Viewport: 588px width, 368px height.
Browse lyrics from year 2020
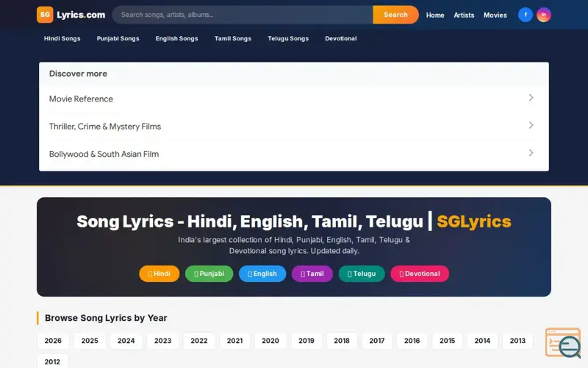(x=270, y=341)
